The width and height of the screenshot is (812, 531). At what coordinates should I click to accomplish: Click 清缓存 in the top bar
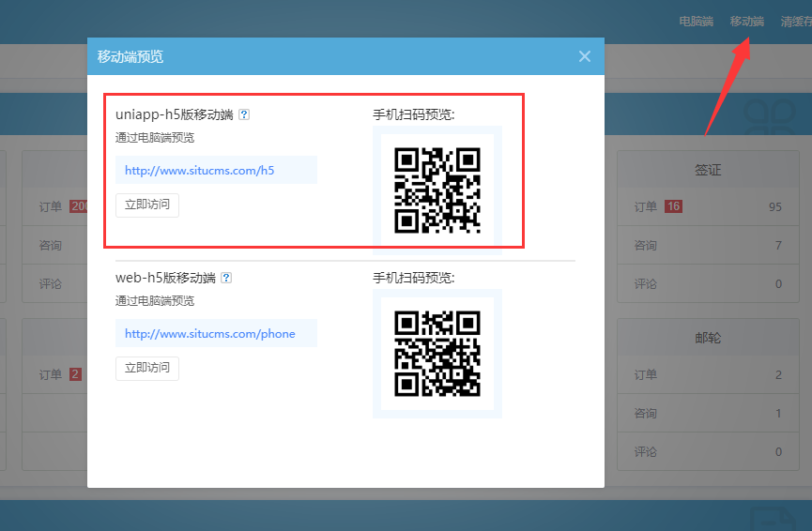click(x=795, y=22)
